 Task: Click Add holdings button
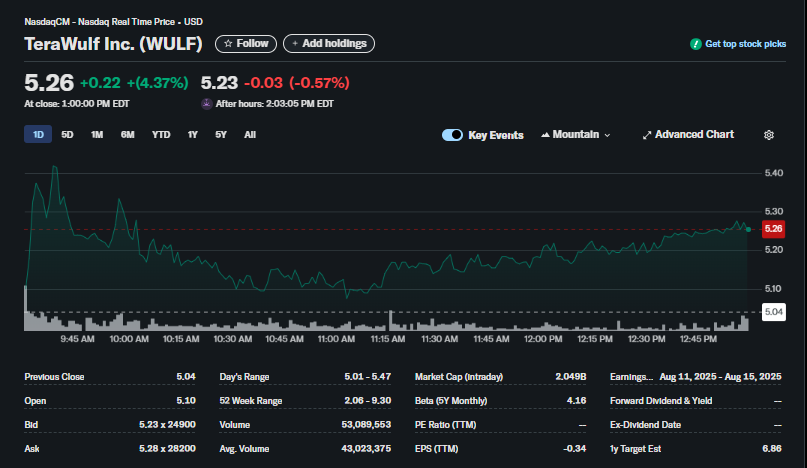[x=329, y=44]
